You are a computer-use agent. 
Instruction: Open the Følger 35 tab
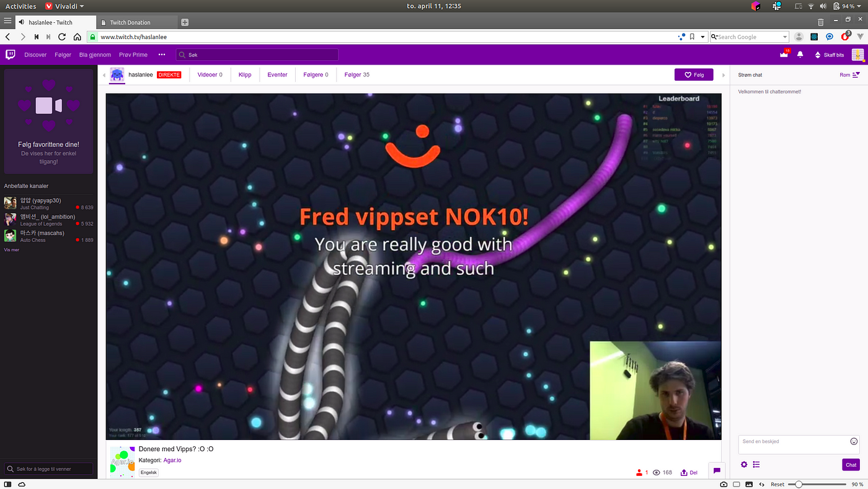pyautogui.click(x=356, y=74)
